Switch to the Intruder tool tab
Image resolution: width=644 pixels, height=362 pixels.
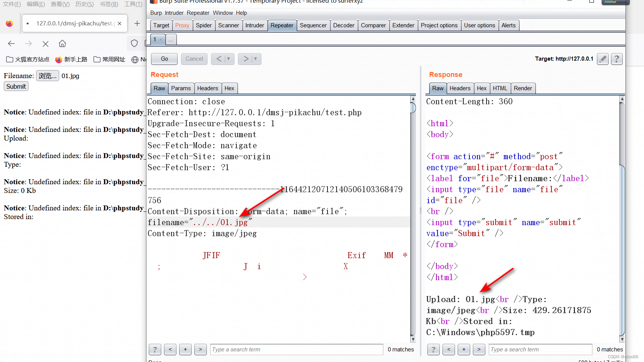coord(255,25)
